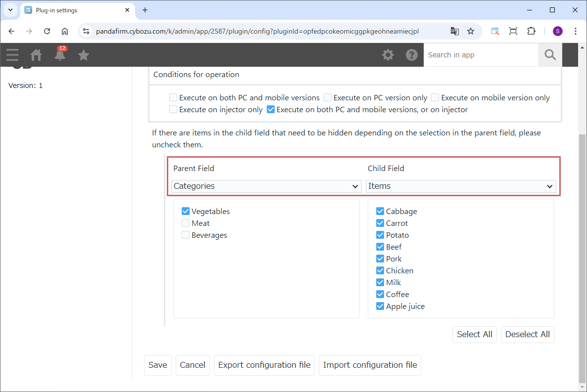Open the settings gear icon
The height and width of the screenshot is (392, 587).
click(388, 55)
